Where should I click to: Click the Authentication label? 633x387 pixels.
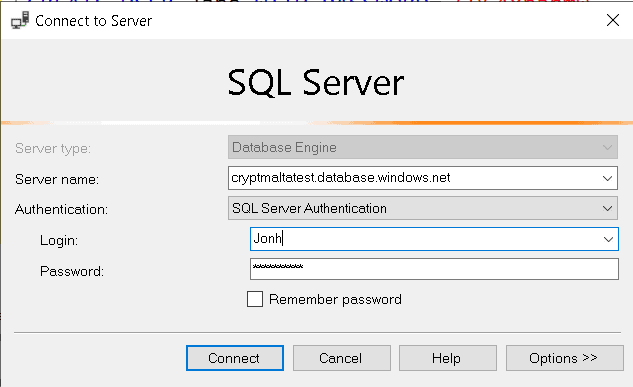[61, 209]
